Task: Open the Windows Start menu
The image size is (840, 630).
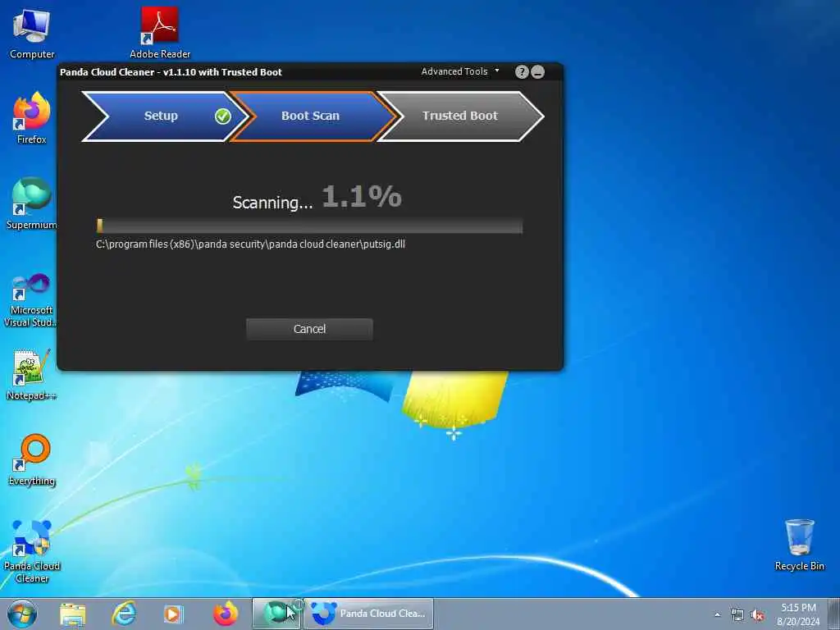Action: pyautogui.click(x=22, y=614)
